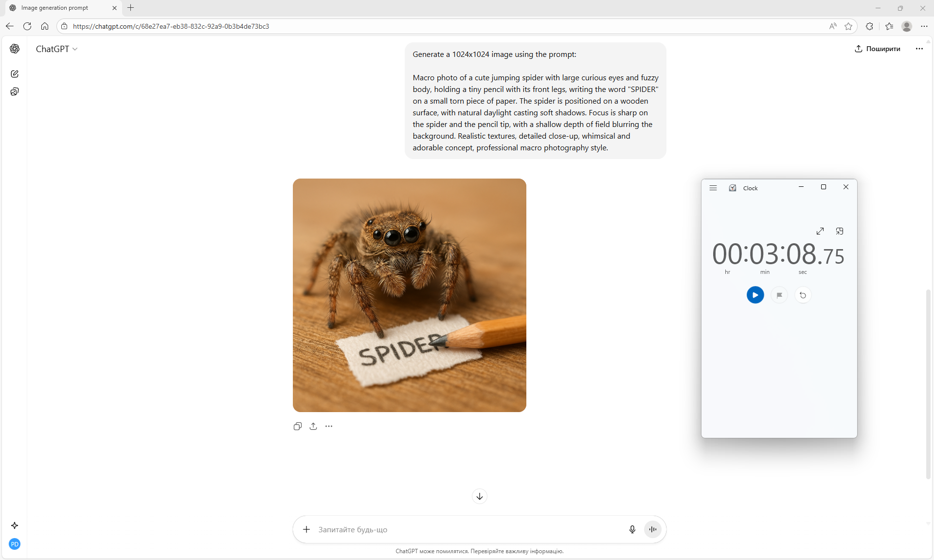Start the stopwatch with the play button
The height and width of the screenshot is (560, 934).
point(755,295)
